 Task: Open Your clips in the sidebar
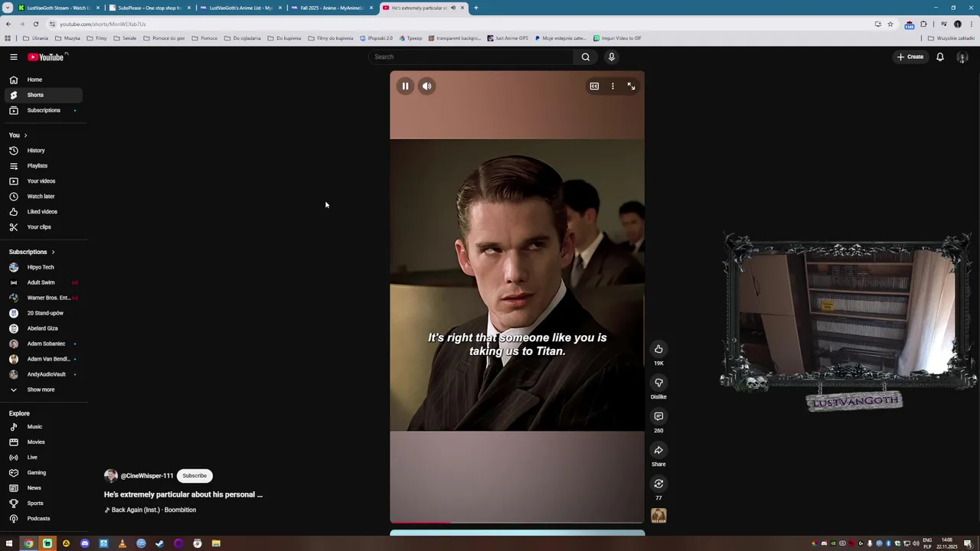43,227
